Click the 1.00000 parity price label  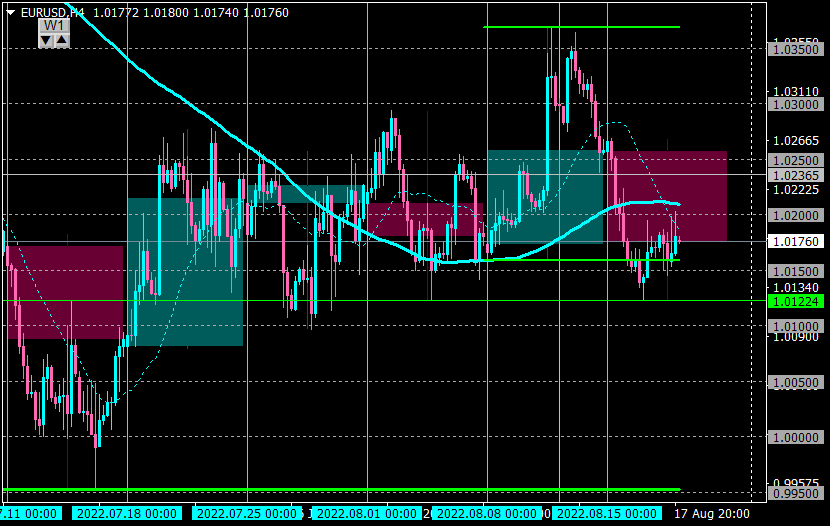[x=796, y=438]
